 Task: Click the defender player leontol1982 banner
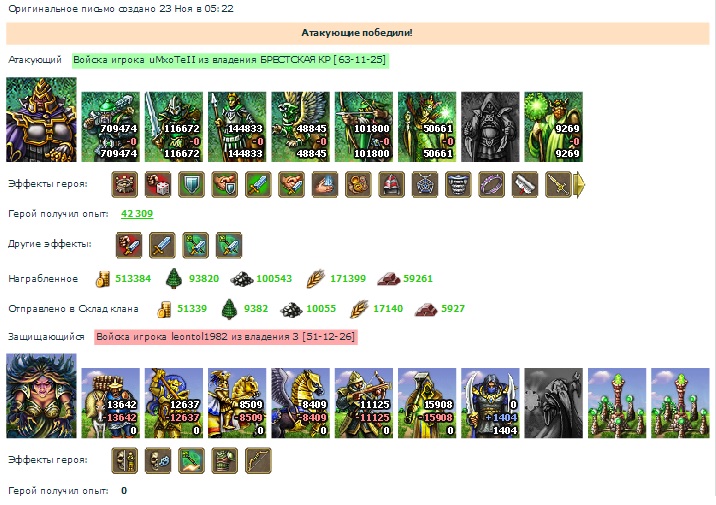point(226,337)
